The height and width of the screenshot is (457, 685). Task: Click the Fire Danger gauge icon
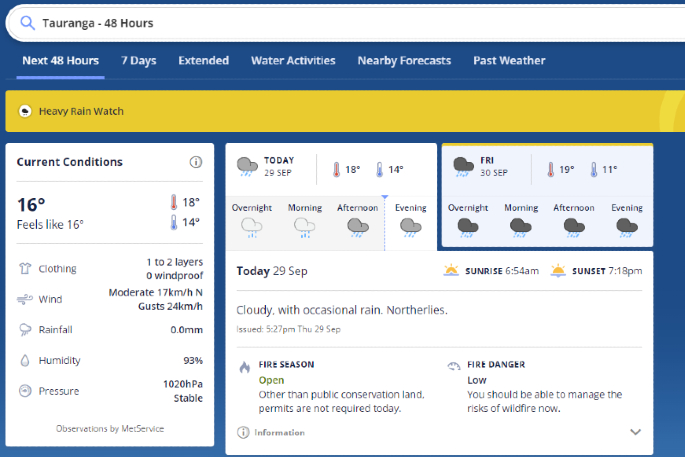[x=454, y=366]
